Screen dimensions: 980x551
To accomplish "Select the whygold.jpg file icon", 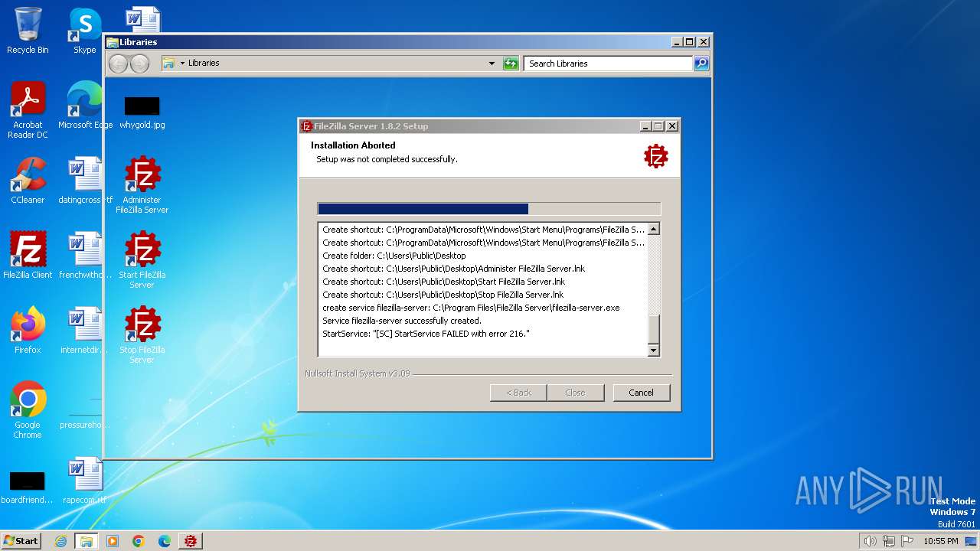I will (x=142, y=111).
